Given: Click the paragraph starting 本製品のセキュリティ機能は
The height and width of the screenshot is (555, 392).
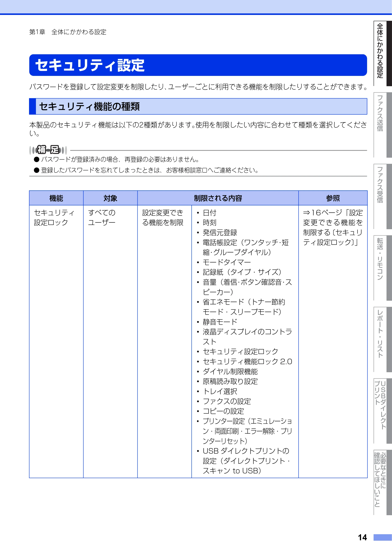Looking at the screenshot, I should (198, 129).
